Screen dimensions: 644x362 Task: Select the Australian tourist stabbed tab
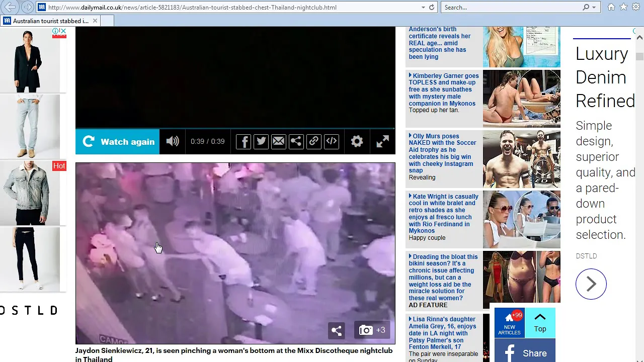[50, 21]
